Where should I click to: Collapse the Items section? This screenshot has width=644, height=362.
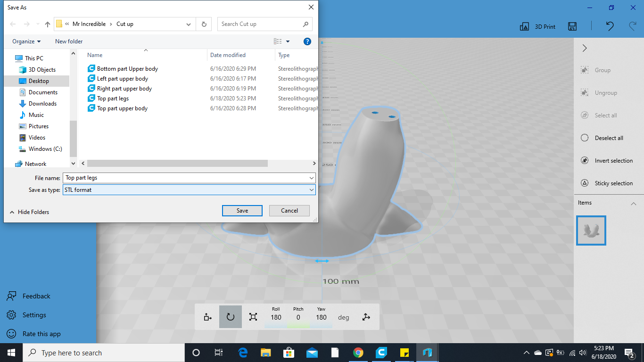(x=634, y=204)
